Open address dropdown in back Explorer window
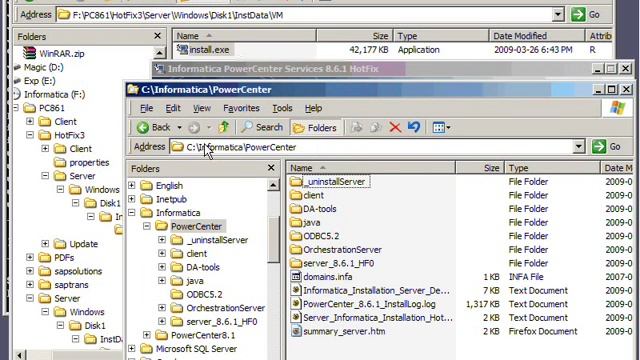Screen dimensions: 640x360 click(558, 15)
